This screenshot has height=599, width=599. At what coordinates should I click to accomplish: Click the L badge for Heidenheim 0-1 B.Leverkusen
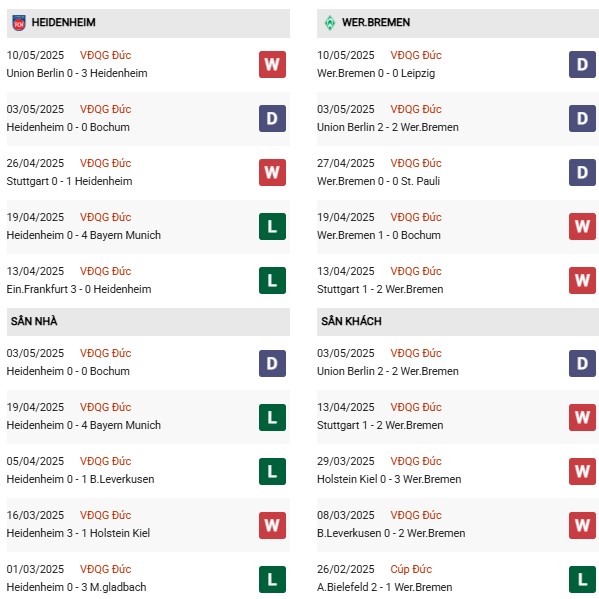(272, 471)
